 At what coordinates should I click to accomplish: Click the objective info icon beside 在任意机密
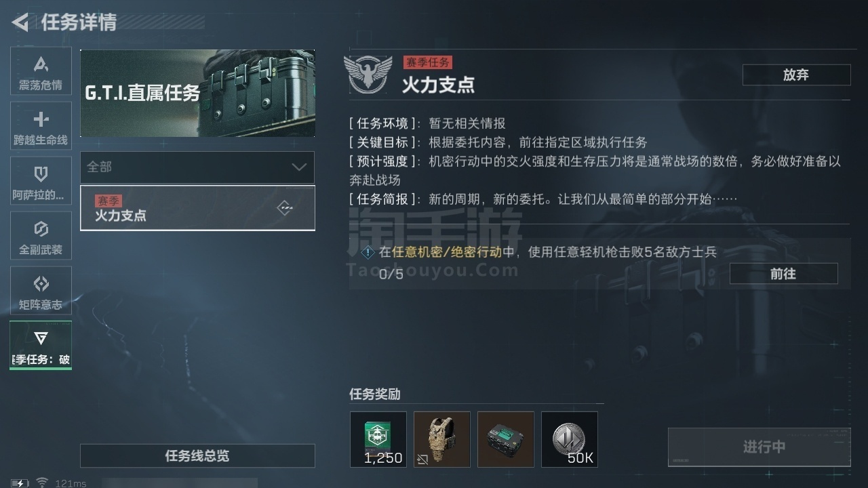tap(368, 252)
